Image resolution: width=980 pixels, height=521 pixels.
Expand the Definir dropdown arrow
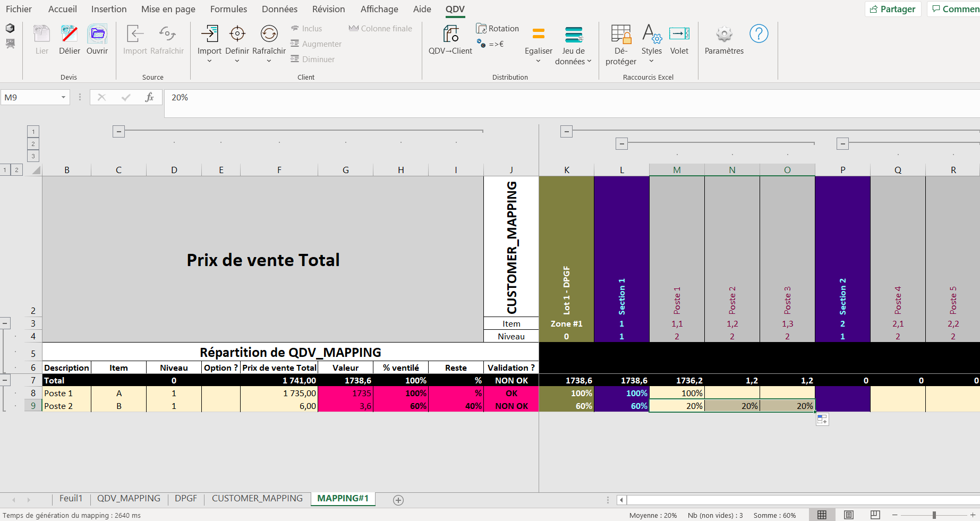(237, 61)
